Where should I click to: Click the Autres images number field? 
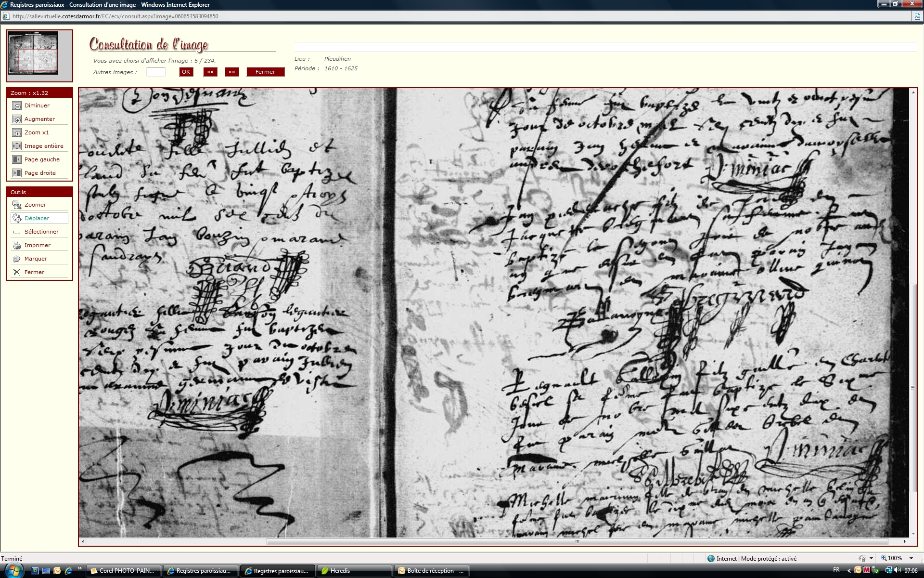click(155, 72)
